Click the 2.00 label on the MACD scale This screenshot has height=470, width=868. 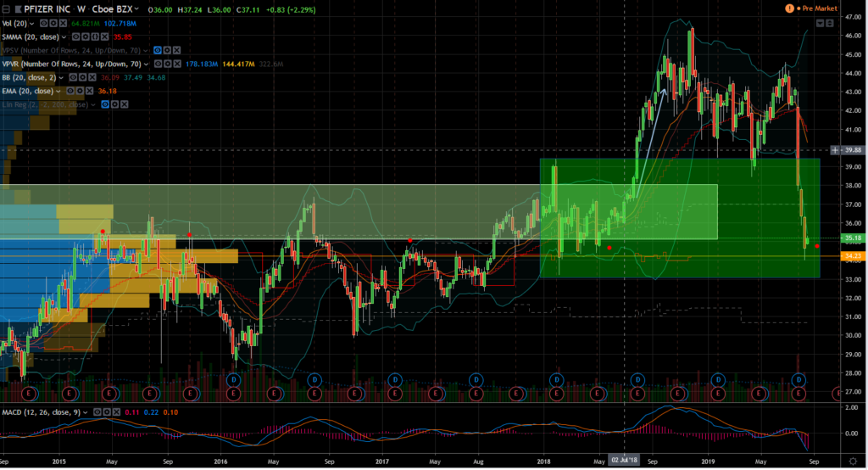tap(851, 408)
